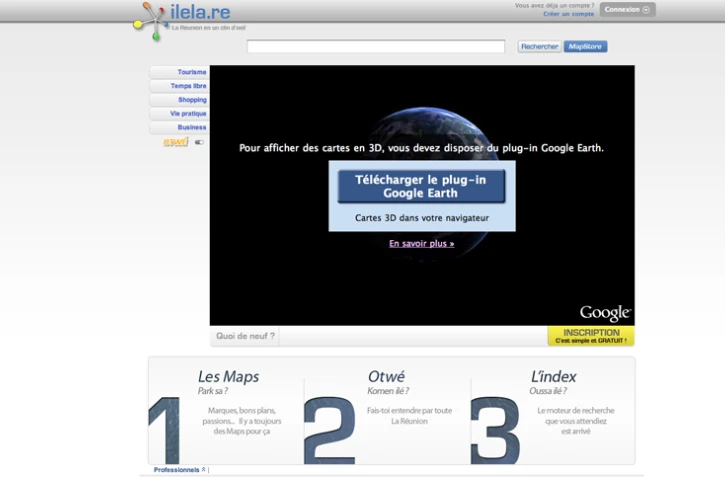Click the Créer un compte link
This screenshot has height=477, width=725.
click(568, 14)
